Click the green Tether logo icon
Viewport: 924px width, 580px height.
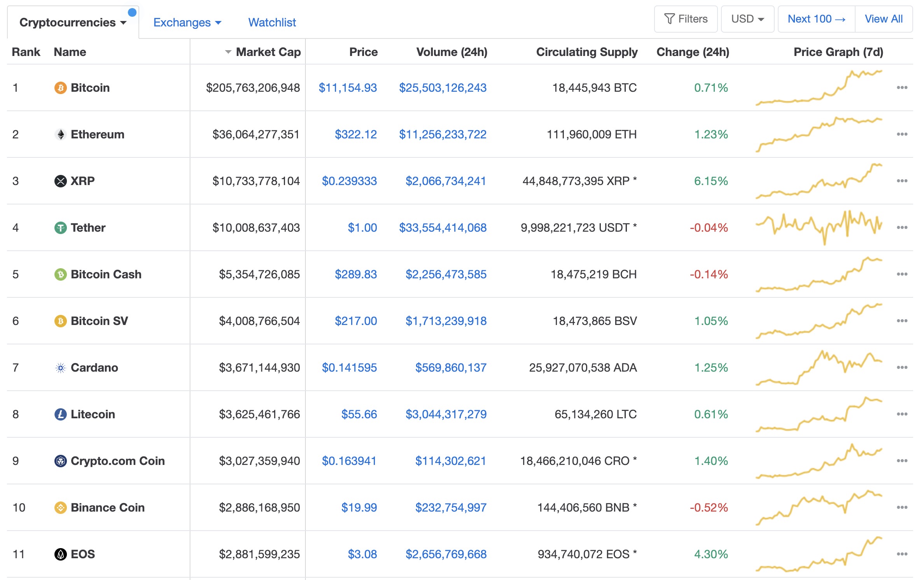click(x=60, y=228)
